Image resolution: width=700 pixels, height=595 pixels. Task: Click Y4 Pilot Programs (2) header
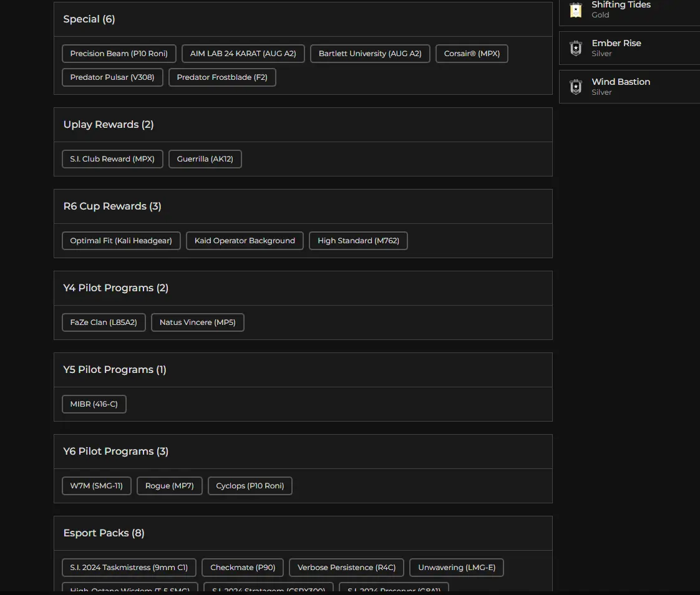tap(303, 288)
